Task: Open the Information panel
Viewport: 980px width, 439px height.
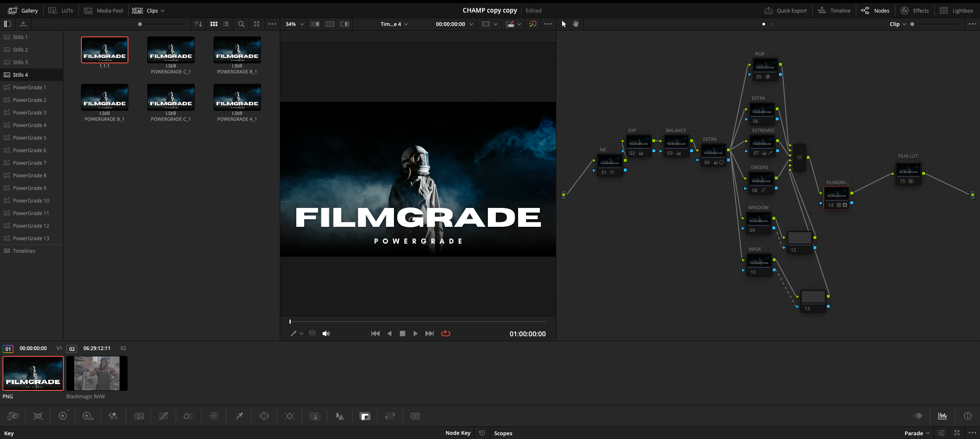Action: (x=968, y=416)
